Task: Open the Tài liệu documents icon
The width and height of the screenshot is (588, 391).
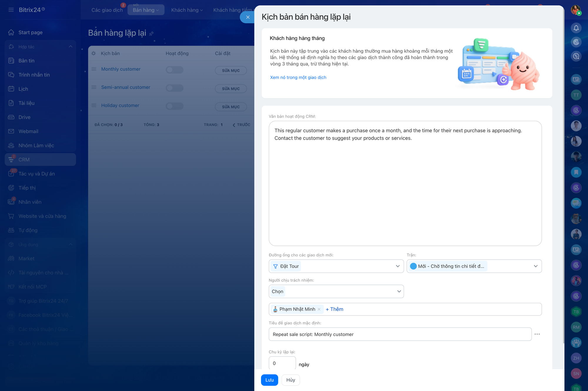Action: pyautogui.click(x=11, y=103)
